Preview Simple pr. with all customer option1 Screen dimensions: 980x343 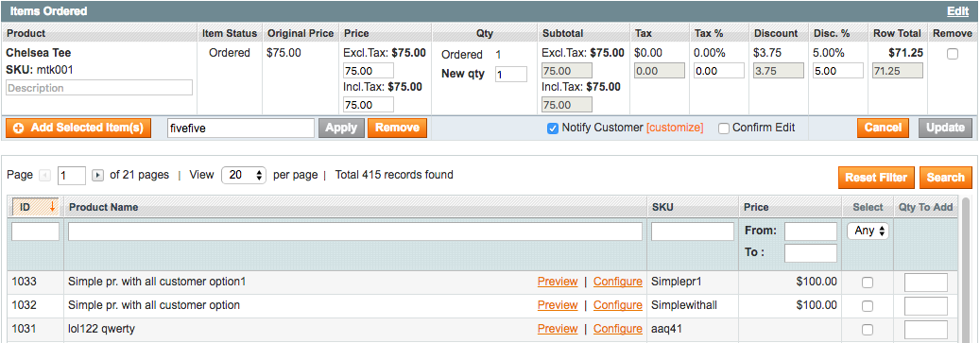558,282
